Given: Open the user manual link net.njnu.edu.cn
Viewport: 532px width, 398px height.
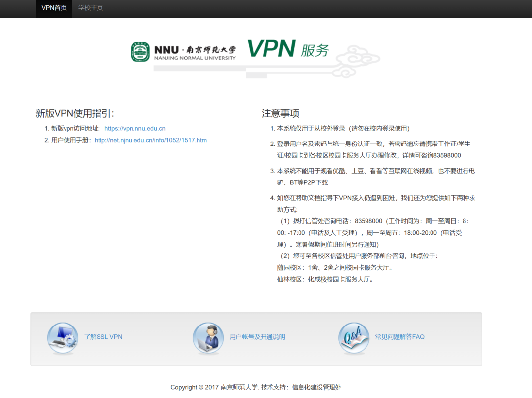Looking at the screenshot, I should tap(151, 140).
